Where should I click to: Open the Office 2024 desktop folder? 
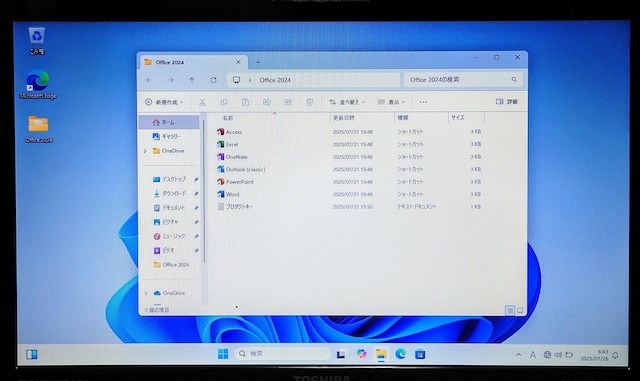click(x=38, y=129)
